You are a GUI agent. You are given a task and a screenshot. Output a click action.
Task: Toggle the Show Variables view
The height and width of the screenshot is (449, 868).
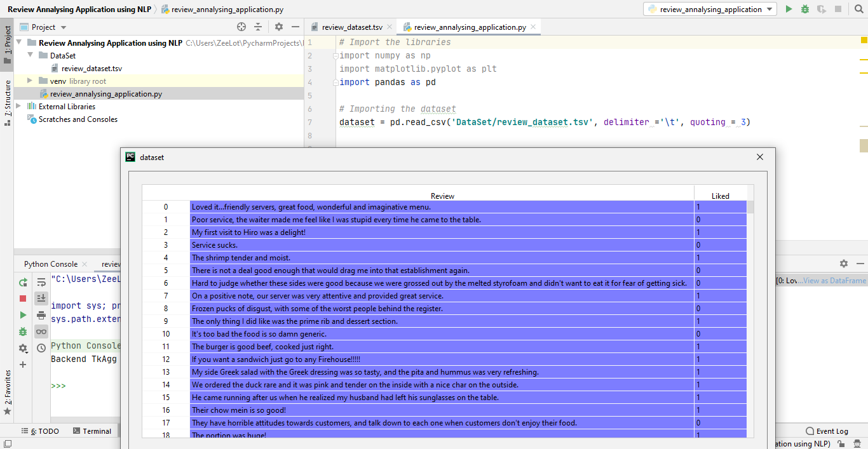(41, 331)
